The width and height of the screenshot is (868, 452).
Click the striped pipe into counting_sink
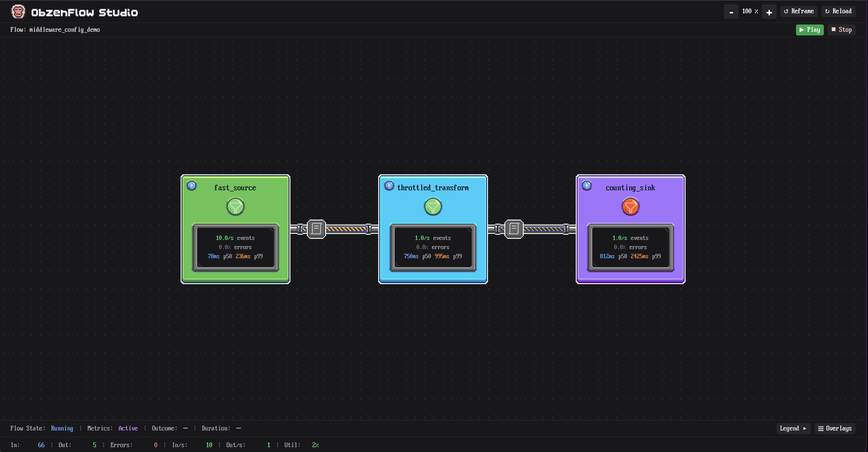(x=544, y=229)
